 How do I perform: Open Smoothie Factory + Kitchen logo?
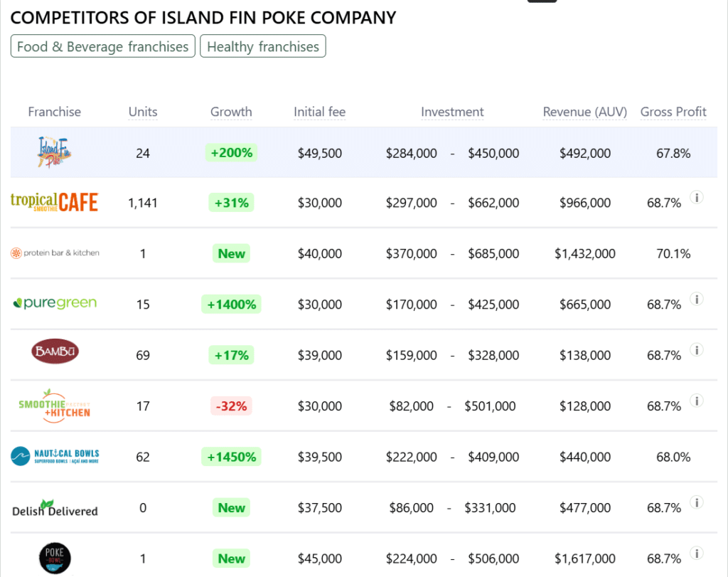coord(54,406)
